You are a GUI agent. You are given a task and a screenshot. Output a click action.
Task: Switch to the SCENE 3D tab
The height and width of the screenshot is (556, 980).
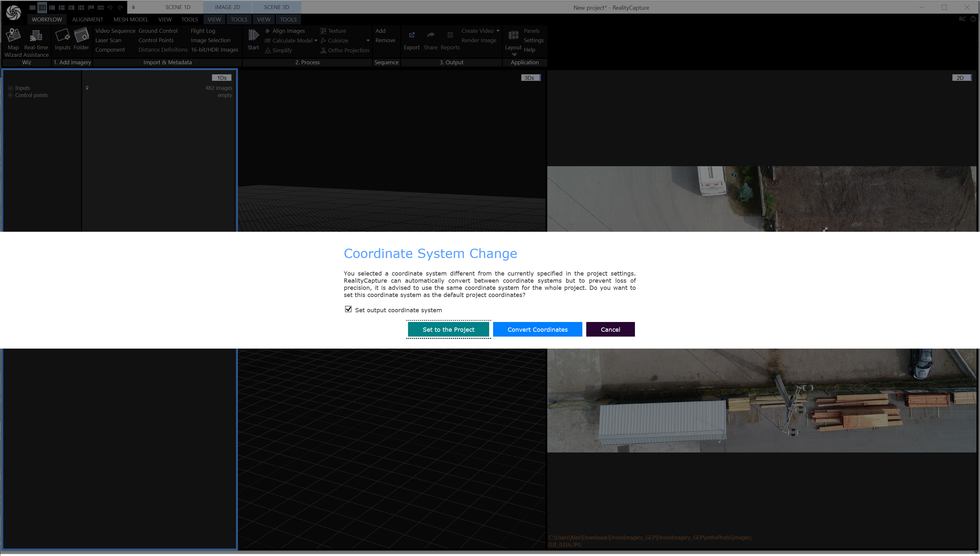(276, 7)
